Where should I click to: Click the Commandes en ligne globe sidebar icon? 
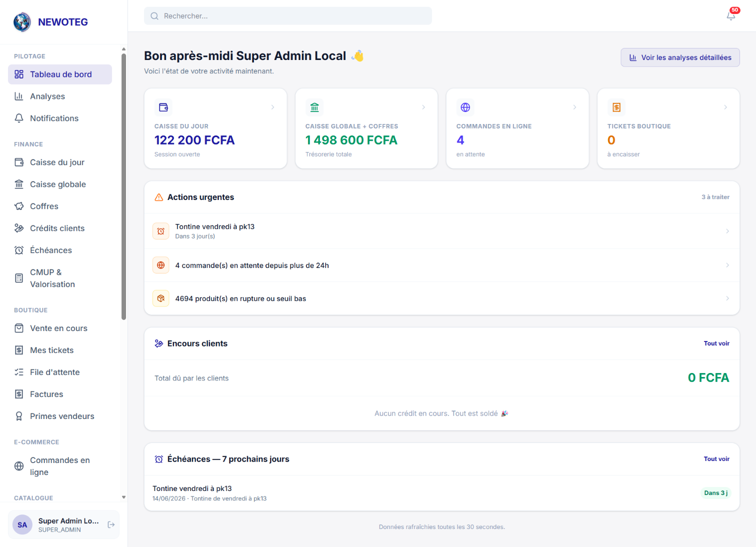(x=19, y=466)
